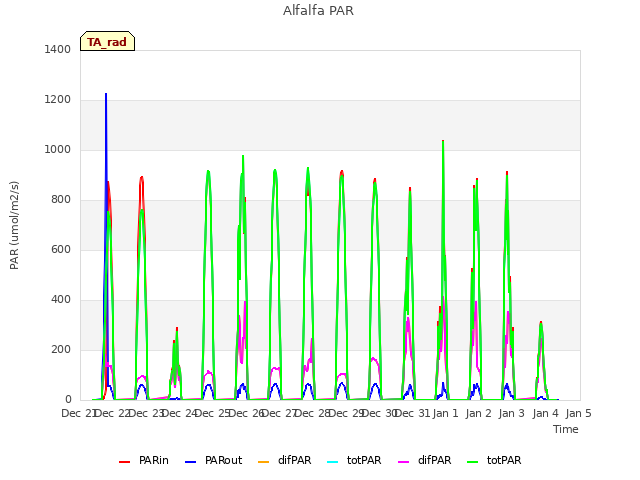Screen dimensions: 640x480
Task: Click the blue PARout spike peak near 1200
Action: pyautogui.click(x=106, y=94)
